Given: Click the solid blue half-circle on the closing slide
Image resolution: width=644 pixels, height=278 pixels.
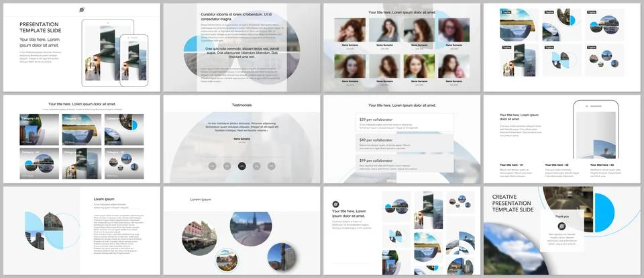Looking at the screenshot, I should click(x=604, y=213).
